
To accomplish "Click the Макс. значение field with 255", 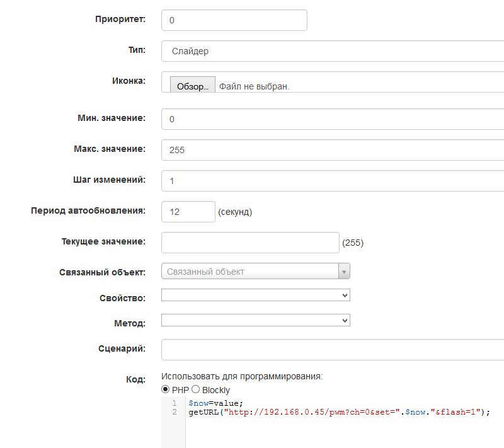I will [332, 150].
